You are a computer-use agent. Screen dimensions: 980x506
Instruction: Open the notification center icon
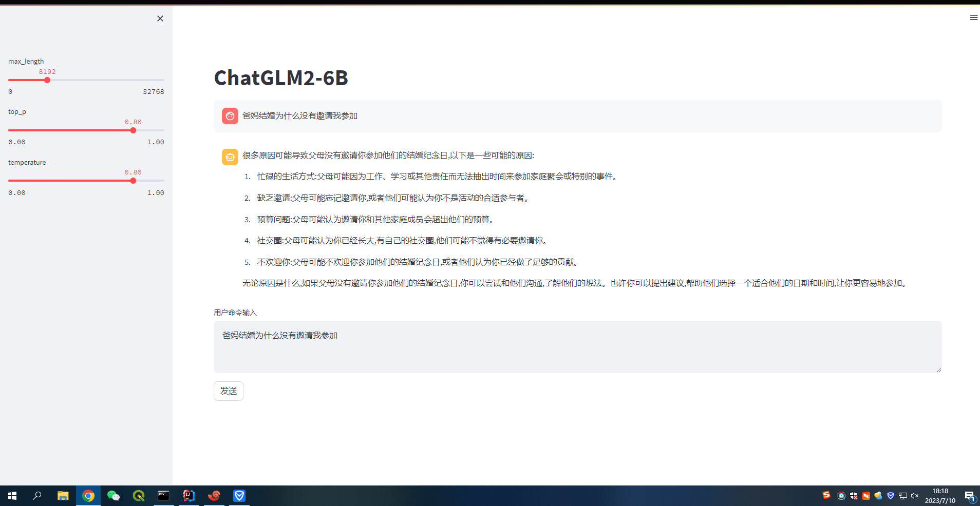point(970,496)
